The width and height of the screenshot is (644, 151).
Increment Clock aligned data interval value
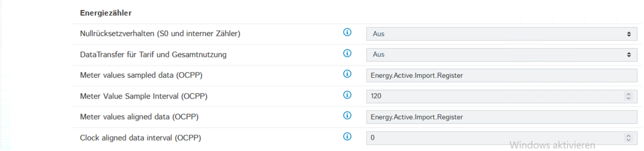pos(628,136)
